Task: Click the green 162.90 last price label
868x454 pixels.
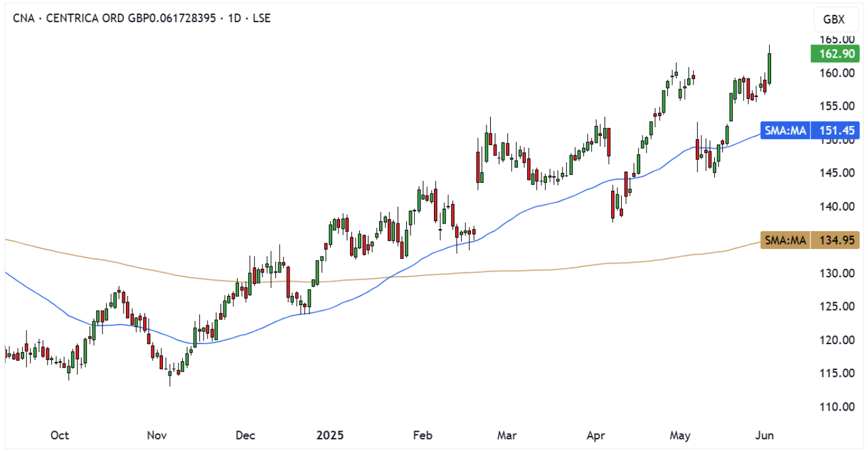Action: (x=835, y=54)
